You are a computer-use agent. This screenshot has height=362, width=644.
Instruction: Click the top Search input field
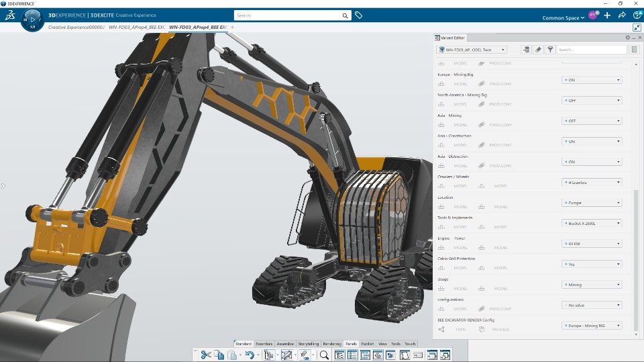click(288, 15)
